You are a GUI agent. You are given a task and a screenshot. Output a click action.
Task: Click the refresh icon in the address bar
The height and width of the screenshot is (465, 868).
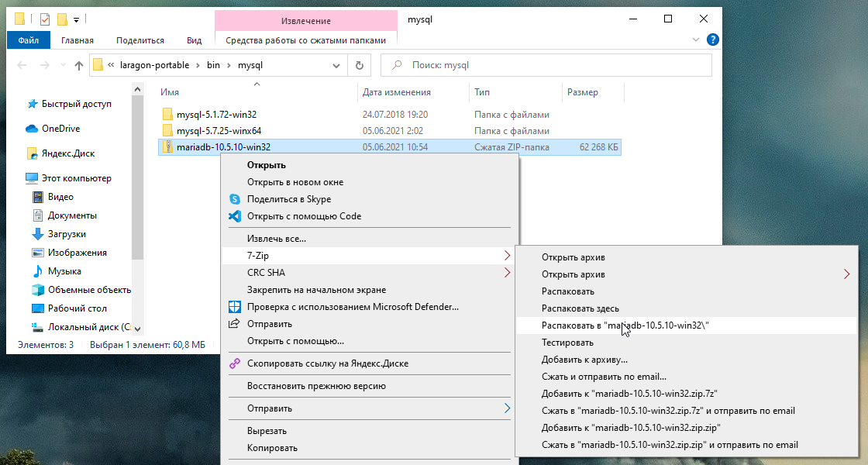[360, 66]
